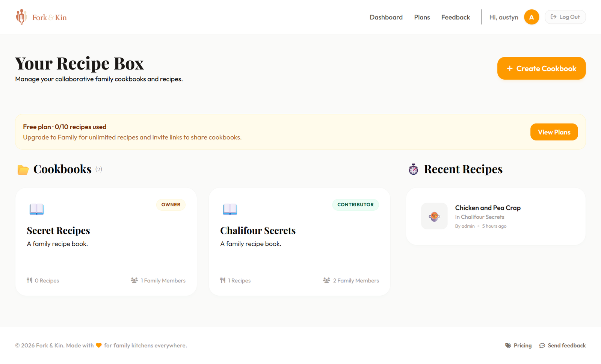Click the speech bubble icon beside Send feedback

point(542,346)
